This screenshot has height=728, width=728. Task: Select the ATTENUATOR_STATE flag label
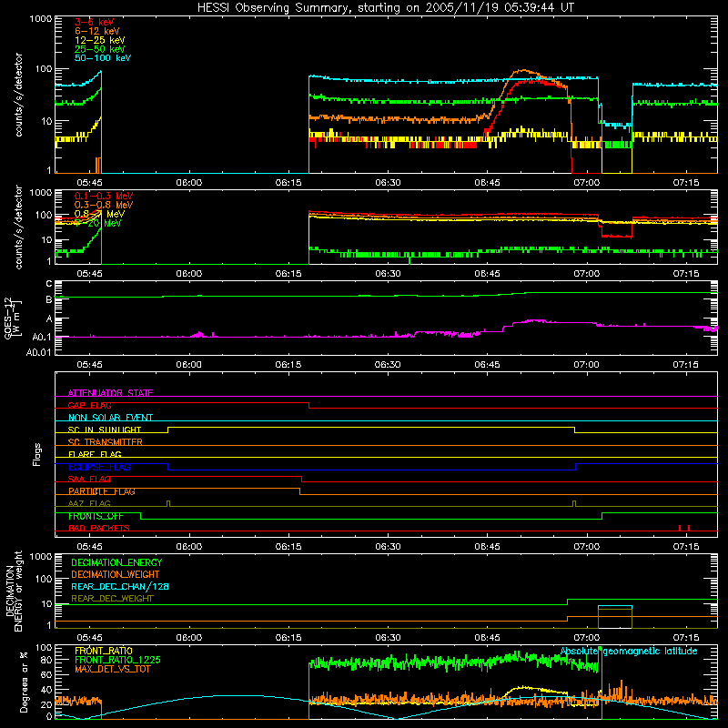coord(110,393)
